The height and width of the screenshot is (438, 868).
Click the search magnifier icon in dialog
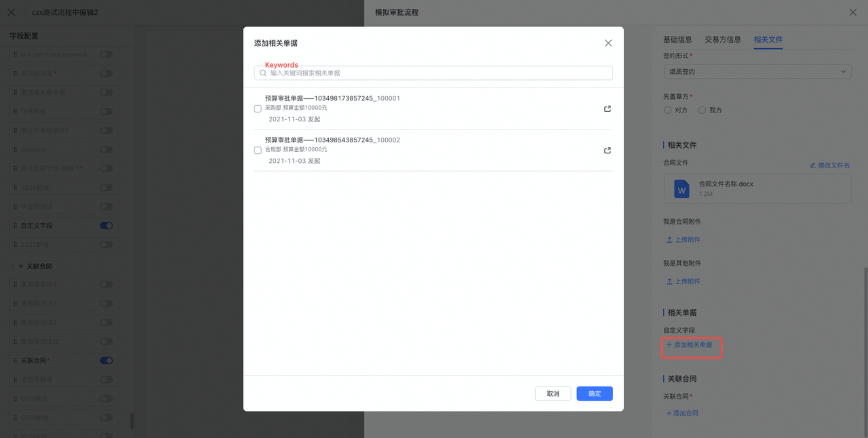(263, 73)
